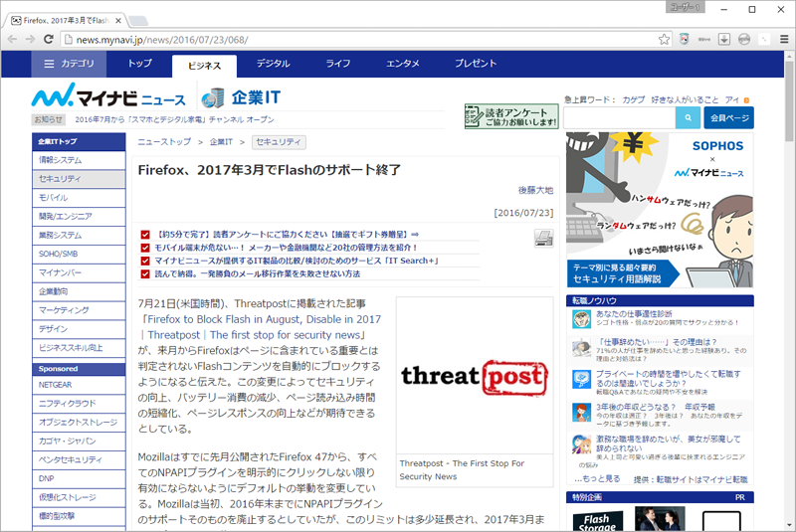Switch to the トップ navigation tab
The image size is (796, 532).
(139, 64)
